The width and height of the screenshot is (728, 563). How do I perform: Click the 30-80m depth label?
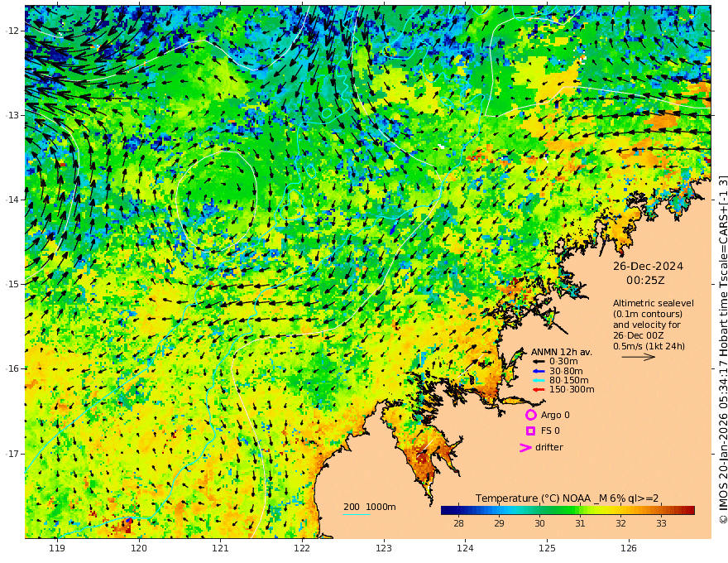coord(566,371)
